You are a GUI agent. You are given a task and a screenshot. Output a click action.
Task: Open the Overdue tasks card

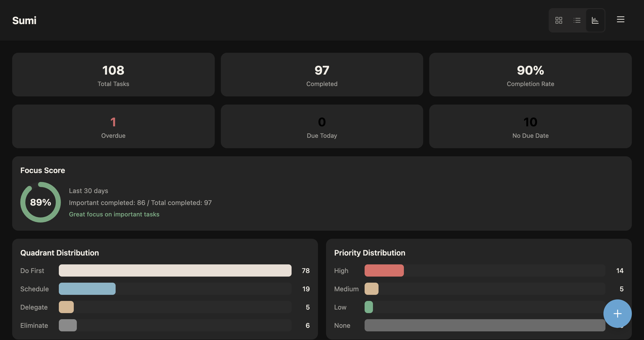click(x=113, y=126)
